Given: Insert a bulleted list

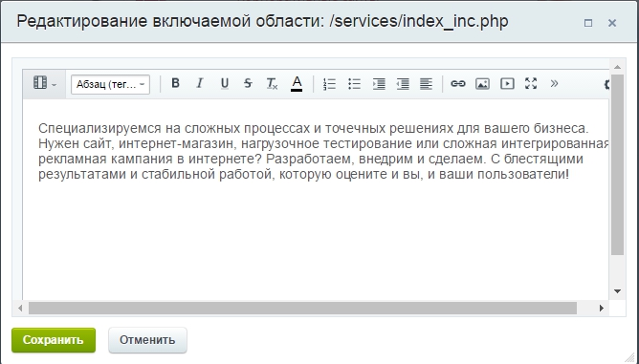Looking at the screenshot, I should [354, 84].
